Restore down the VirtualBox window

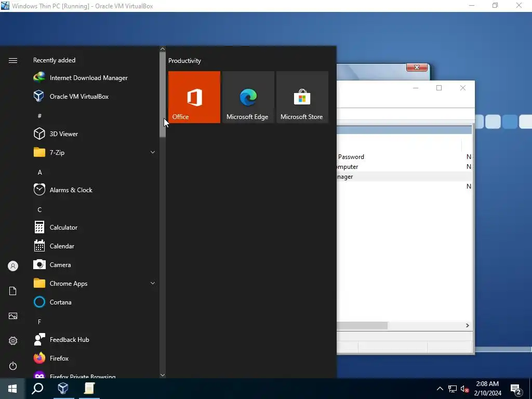pos(495,5)
